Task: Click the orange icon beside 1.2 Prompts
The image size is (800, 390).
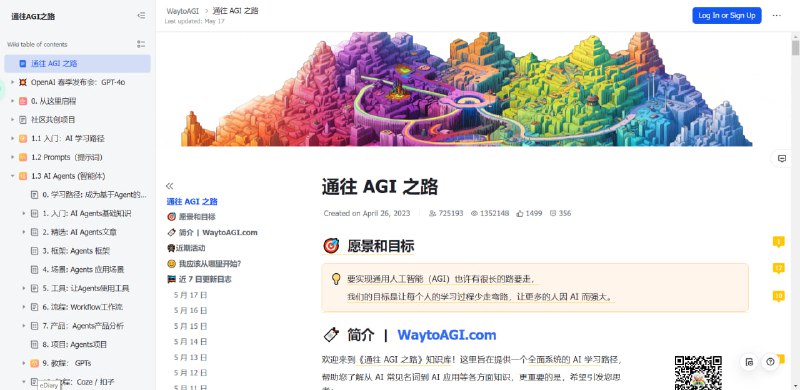Action: click(22, 157)
